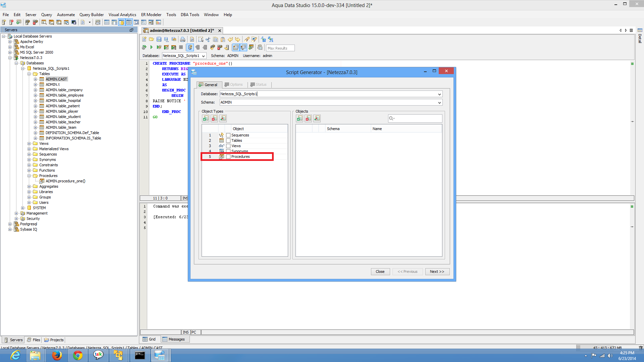Tick the Sequences object type checkbox
Image resolution: width=644 pixels, height=362 pixels.
click(228, 135)
